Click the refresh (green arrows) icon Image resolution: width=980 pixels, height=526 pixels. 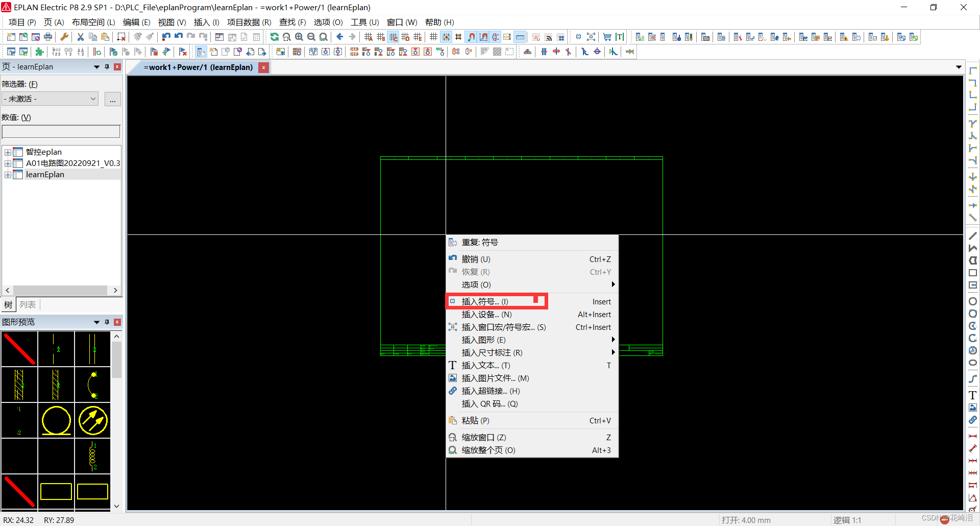[x=275, y=37]
